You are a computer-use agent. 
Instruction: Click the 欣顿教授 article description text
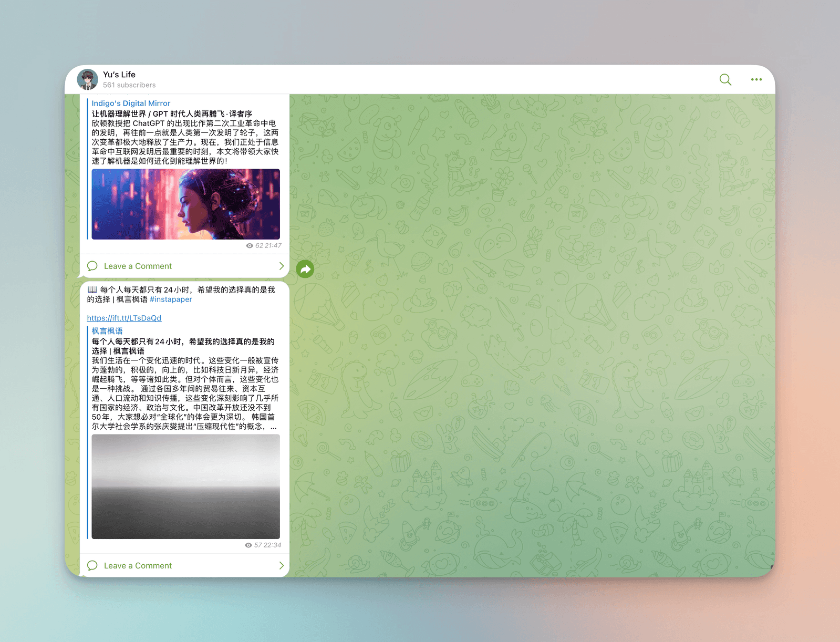(x=185, y=142)
